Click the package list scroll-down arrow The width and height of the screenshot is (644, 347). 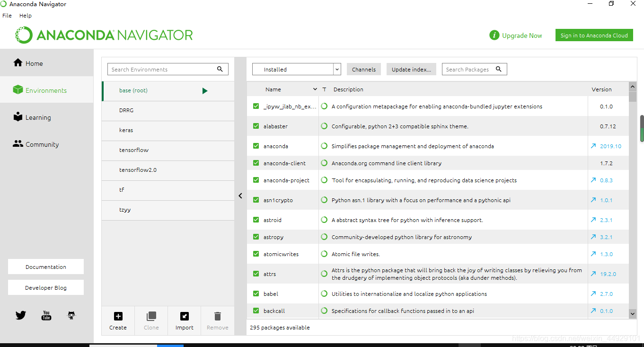tap(633, 313)
